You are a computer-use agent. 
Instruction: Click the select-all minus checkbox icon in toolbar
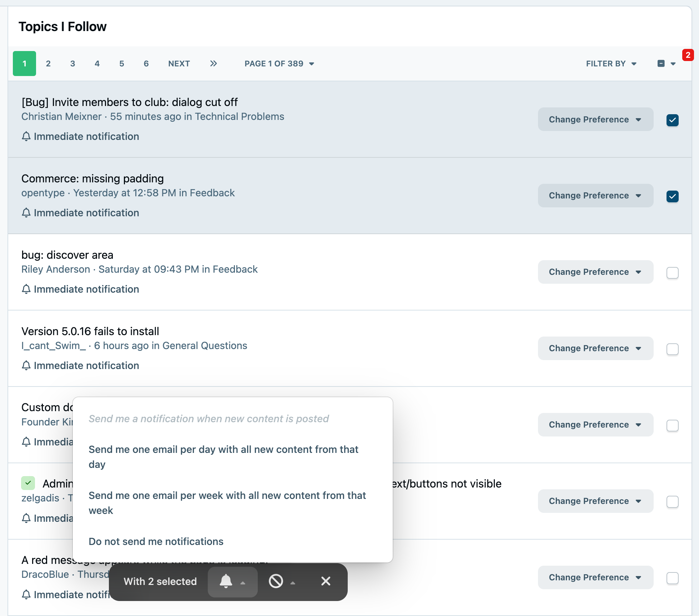point(661,64)
